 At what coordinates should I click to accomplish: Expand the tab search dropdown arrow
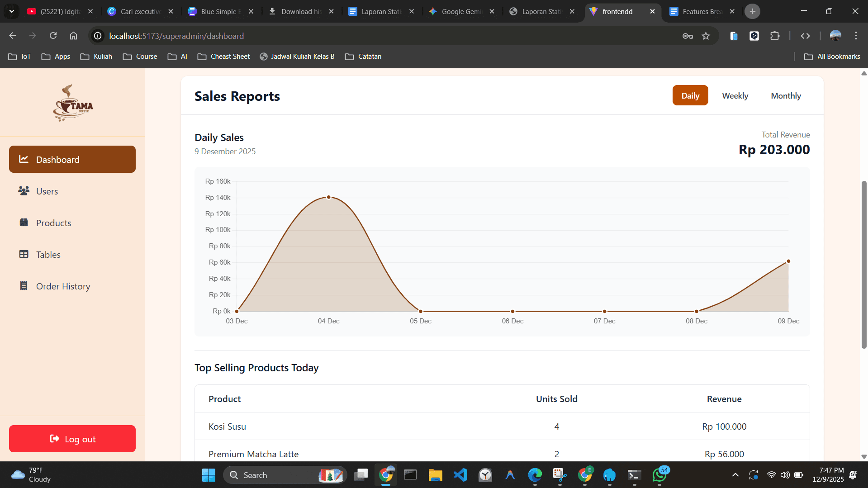coord(12,11)
